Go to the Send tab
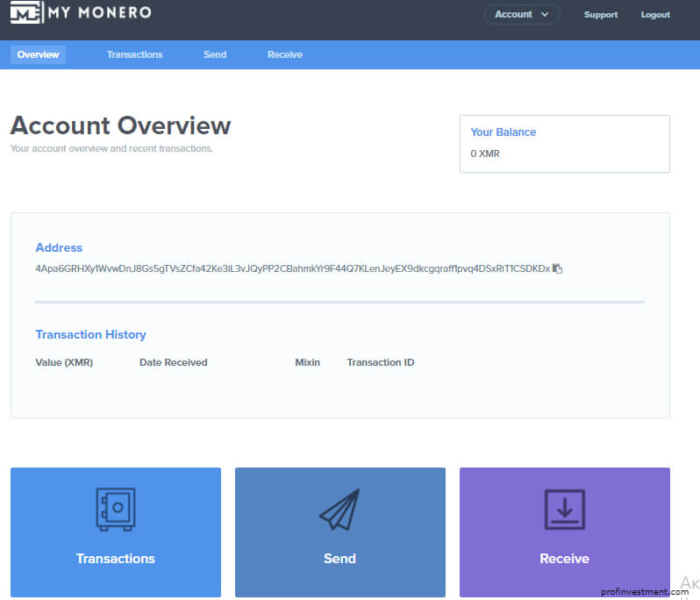Viewport: 700px width, 600px height. point(215,54)
